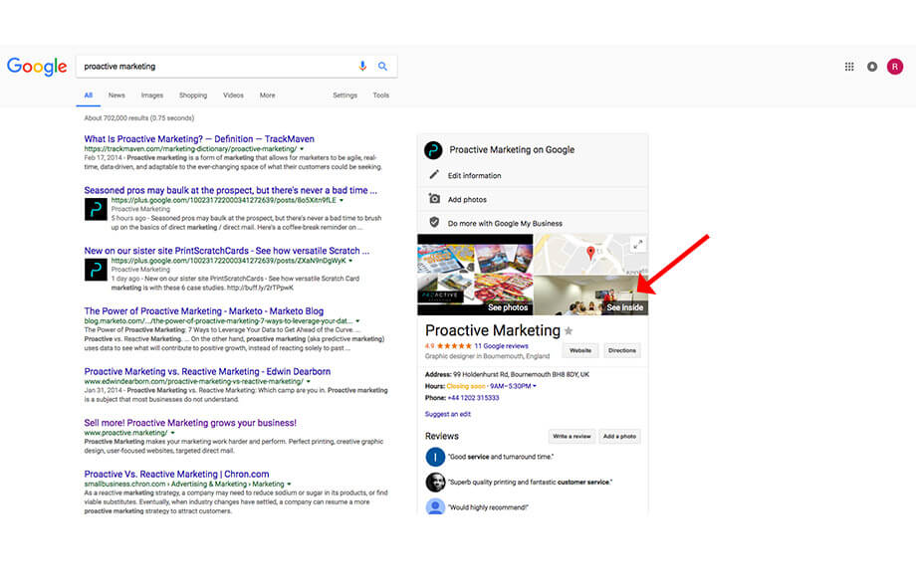Image resolution: width=916 pixels, height=588 pixels.
Task: Click the expand map icon
Action: tap(638, 244)
